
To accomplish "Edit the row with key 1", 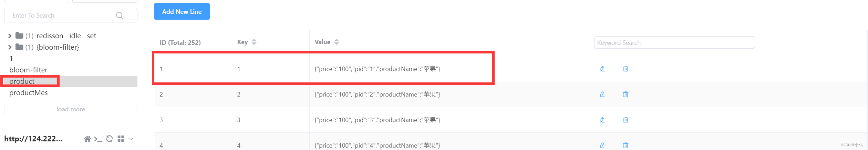I will [x=602, y=69].
